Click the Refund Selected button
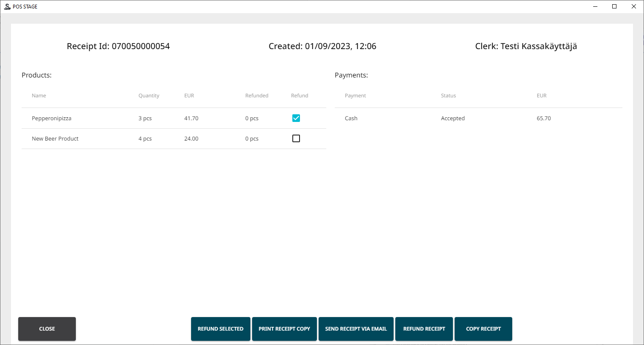The width and height of the screenshot is (644, 345). [220, 329]
